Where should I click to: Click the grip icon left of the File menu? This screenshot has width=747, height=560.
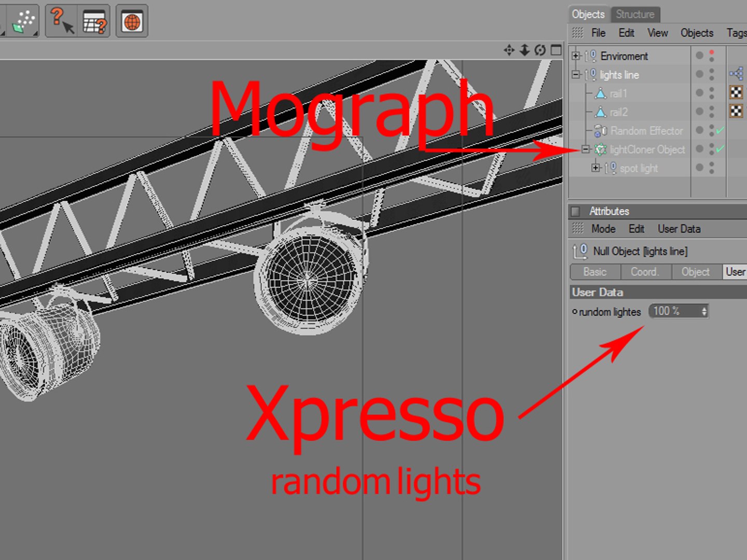(577, 33)
